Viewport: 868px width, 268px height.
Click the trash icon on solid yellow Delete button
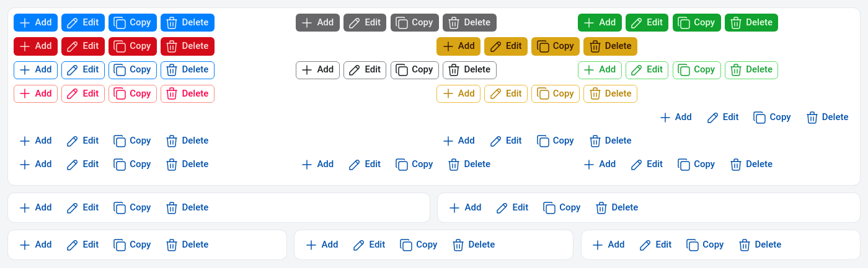coord(595,46)
